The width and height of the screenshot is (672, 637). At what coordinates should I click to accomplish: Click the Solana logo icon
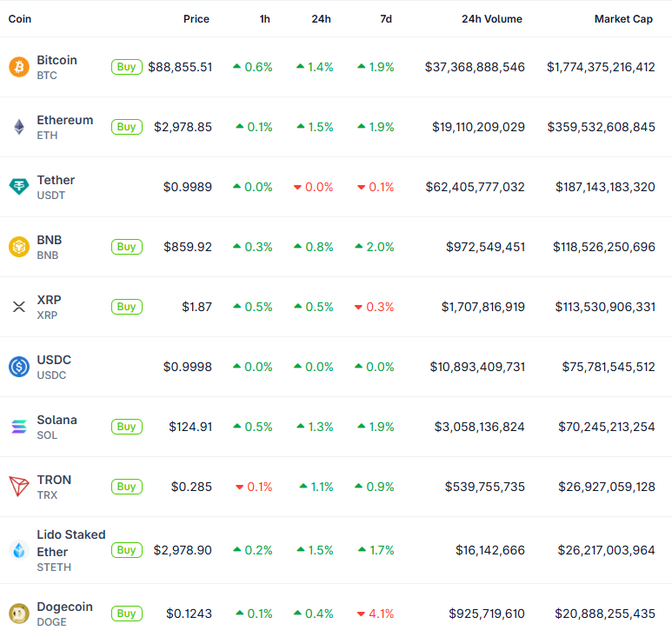click(x=18, y=427)
